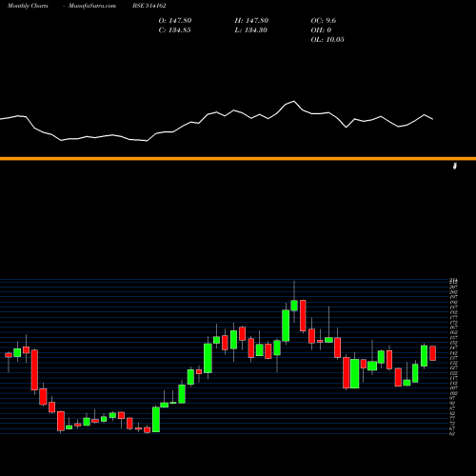Viewport: 476px width, 476px height.
Task: Click the last red candlestick of the chart
Action: [433, 353]
